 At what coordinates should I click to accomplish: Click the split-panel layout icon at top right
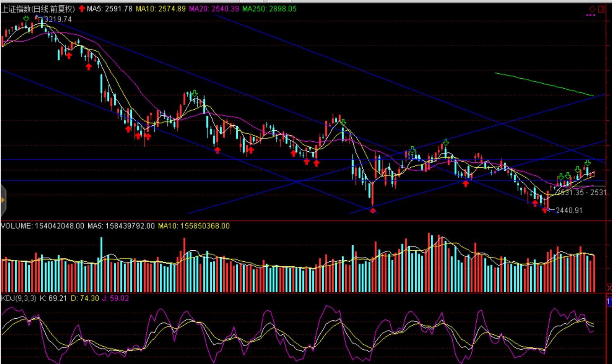(x=601, y=9)
